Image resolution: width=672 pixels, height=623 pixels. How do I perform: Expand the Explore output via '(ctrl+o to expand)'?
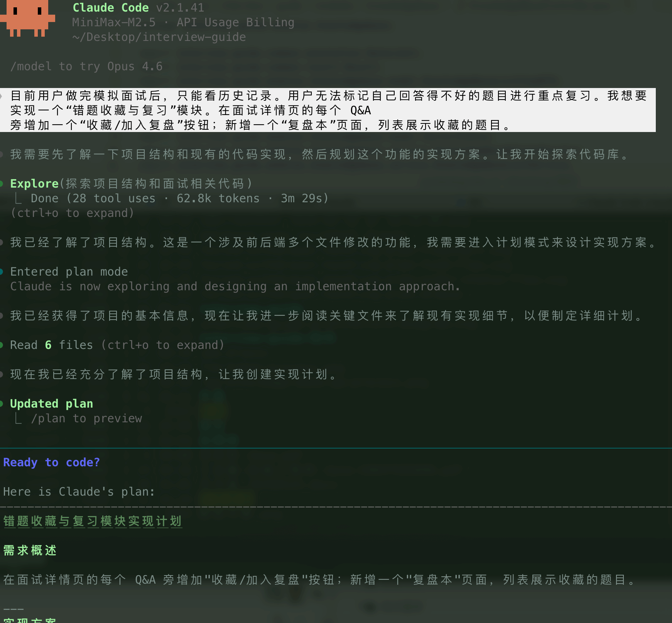tap(72, 213)
